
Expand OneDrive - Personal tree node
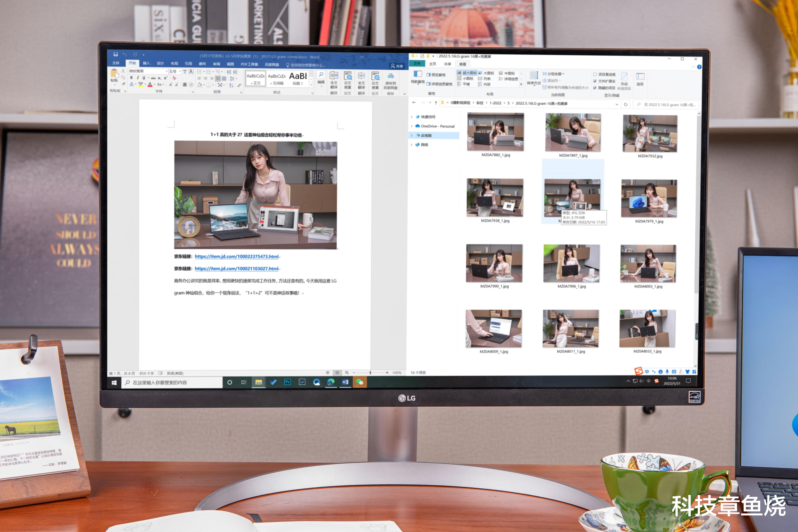pyautogui.click(x=412, y=126)
